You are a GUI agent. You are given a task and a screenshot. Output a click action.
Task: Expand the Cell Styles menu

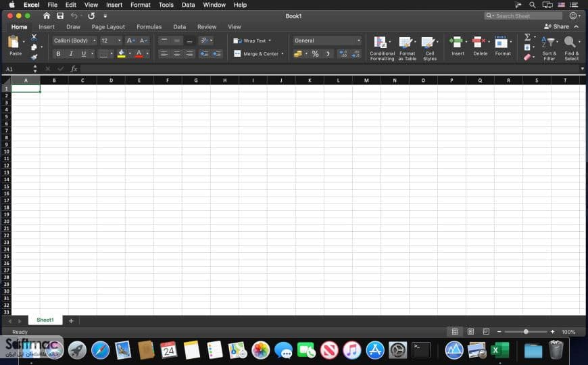[x=430, y=48]
